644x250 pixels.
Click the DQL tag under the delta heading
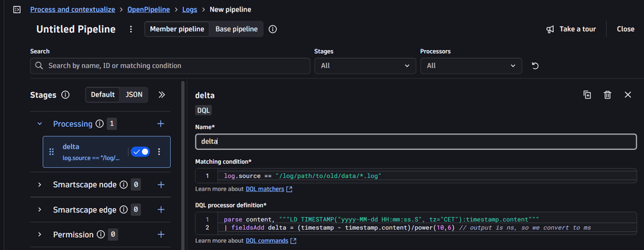coord(203,110)
